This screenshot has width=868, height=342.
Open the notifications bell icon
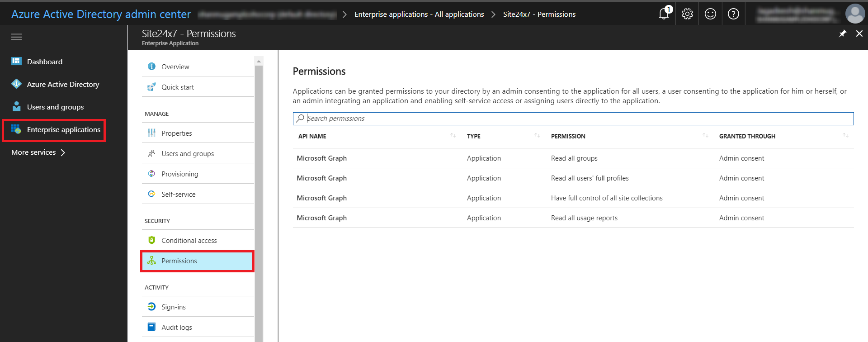(x=664, y=14)
